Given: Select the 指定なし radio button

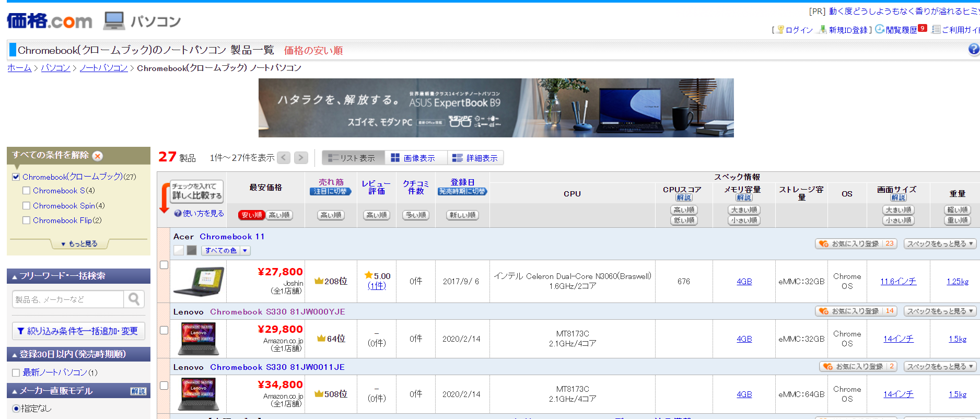Looking at the screenshot, I should [16, 409].
